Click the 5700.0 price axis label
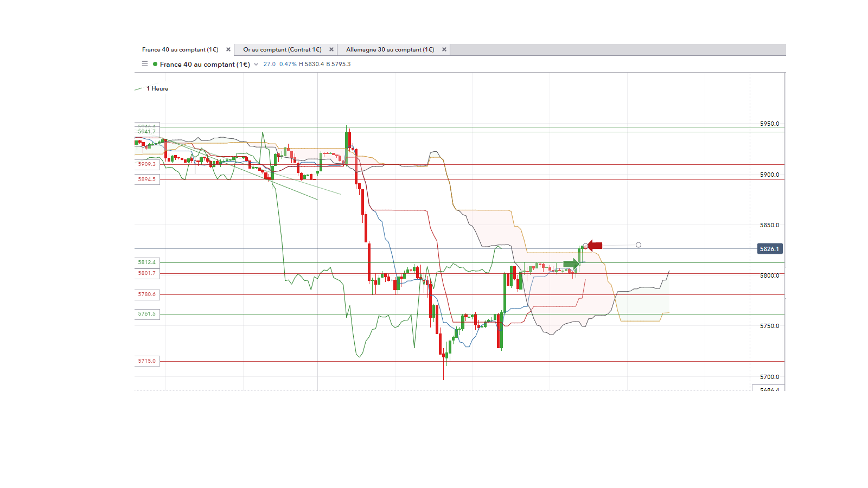Image resolution: width=868 pixels, height=488 pixels. 769,377
